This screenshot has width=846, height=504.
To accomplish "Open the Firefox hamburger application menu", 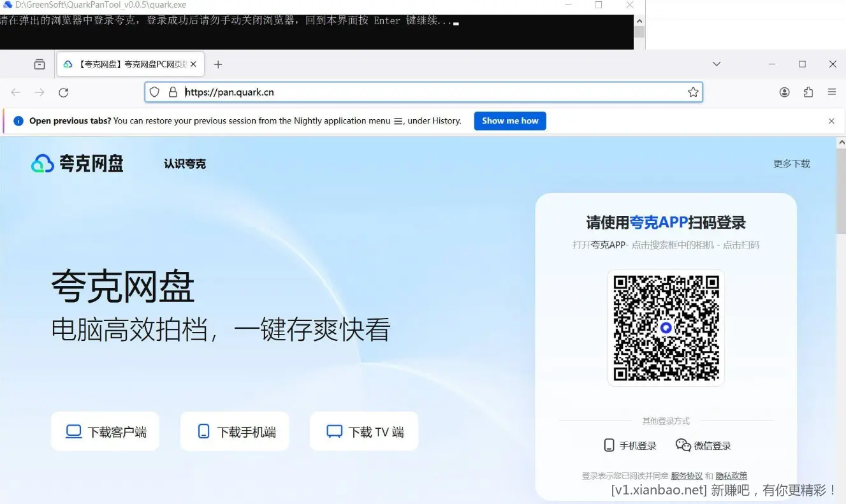I will [833, 92].
